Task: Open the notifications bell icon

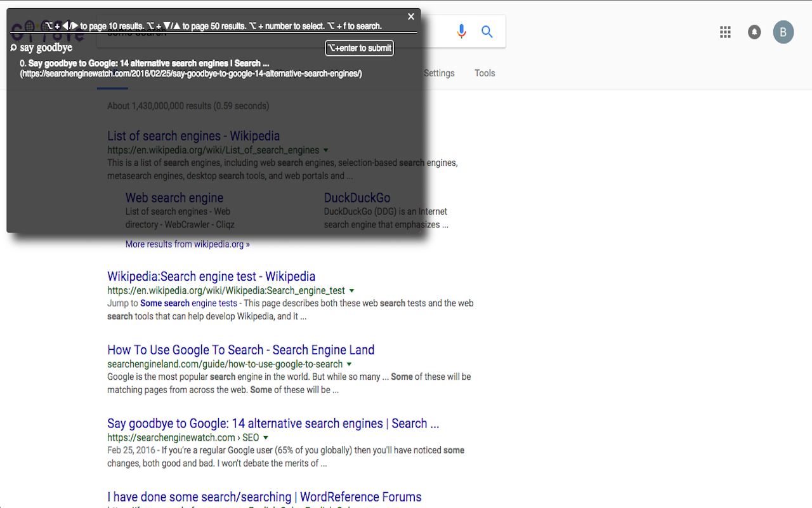Action: (754, 32)
